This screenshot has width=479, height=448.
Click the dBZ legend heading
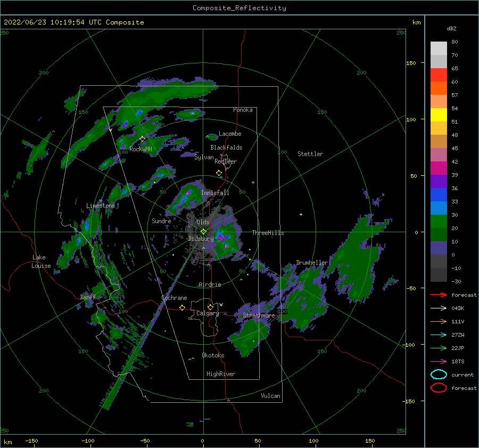(x=451, y=28)
